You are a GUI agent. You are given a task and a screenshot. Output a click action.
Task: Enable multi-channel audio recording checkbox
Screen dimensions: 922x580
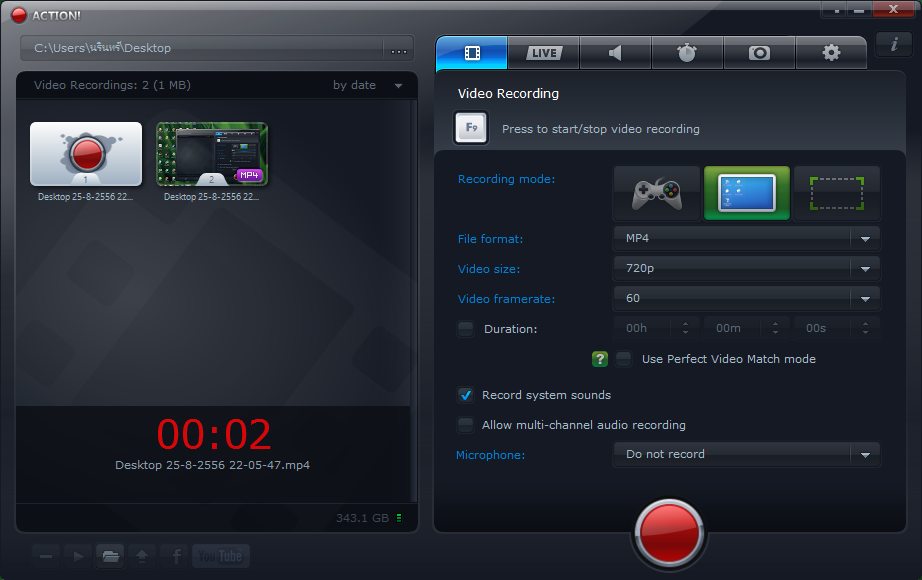coord(465,425)
